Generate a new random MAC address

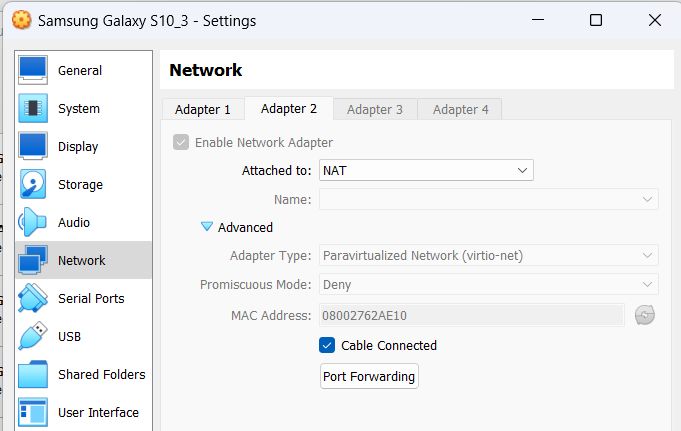tap(645, 315)
